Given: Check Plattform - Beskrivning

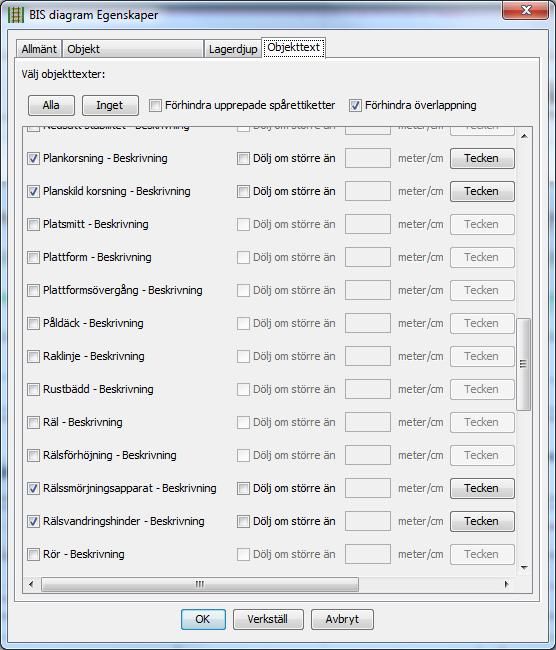Looking at the screenshot, I should [x=33, y=257].
